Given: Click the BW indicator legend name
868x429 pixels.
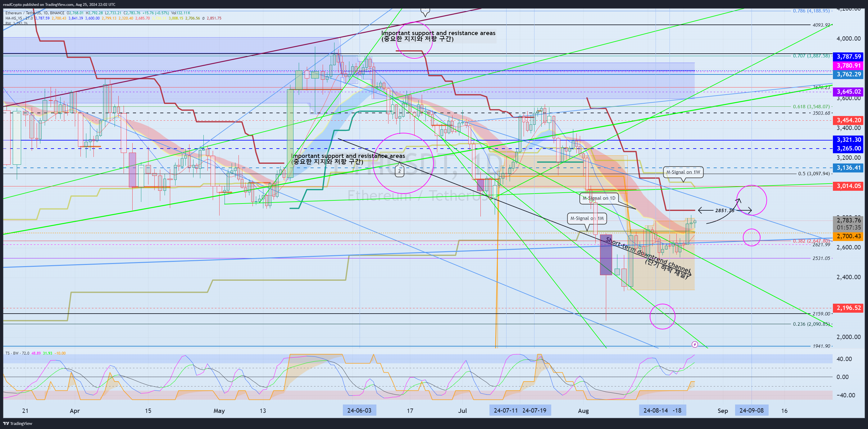Looking at the screenshot, I should 8,23.
